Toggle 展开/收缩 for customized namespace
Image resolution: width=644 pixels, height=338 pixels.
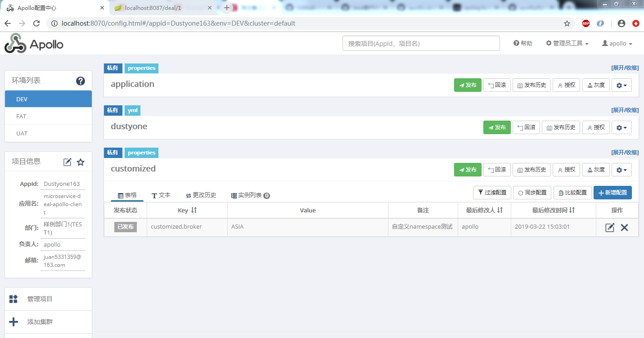[625, 153]
